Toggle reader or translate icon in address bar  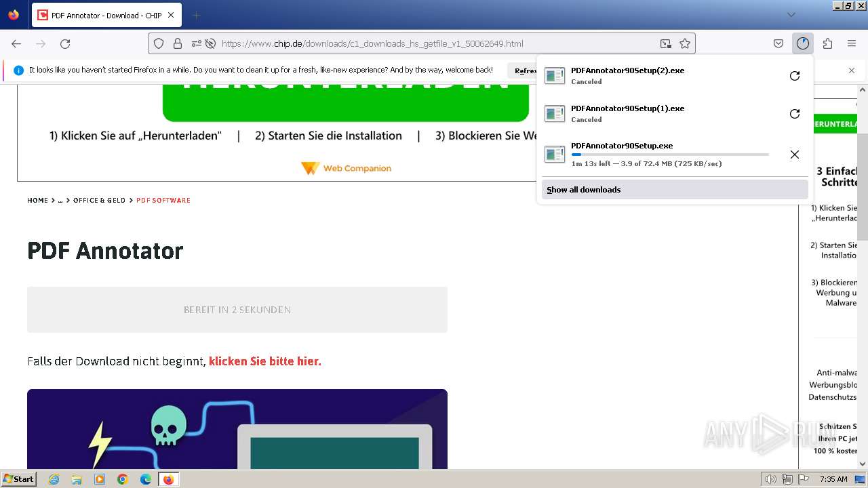pos(666,43)
